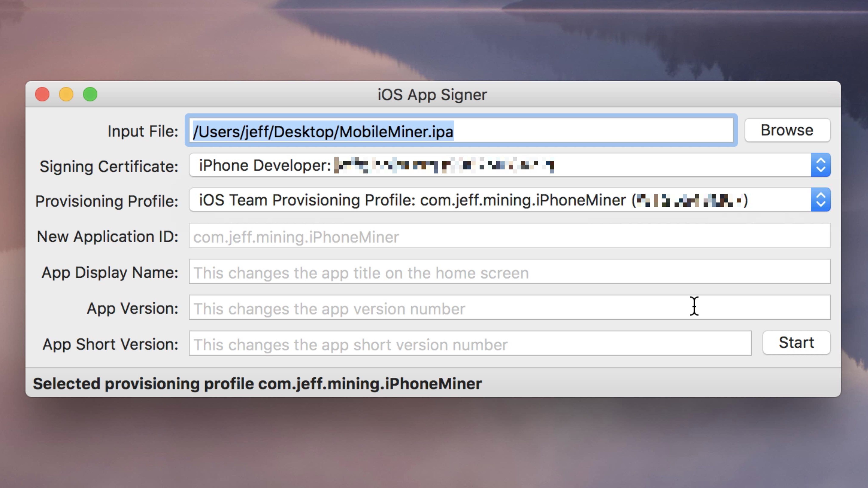Click the Start button to begin signing
868x488 pixels.
point(796,342)
